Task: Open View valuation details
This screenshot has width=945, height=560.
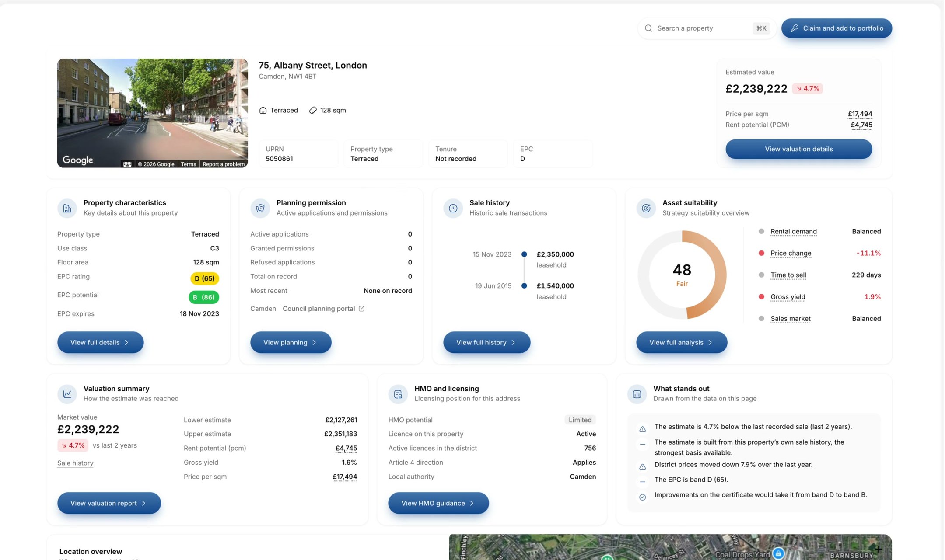Action: click(798, 149)
